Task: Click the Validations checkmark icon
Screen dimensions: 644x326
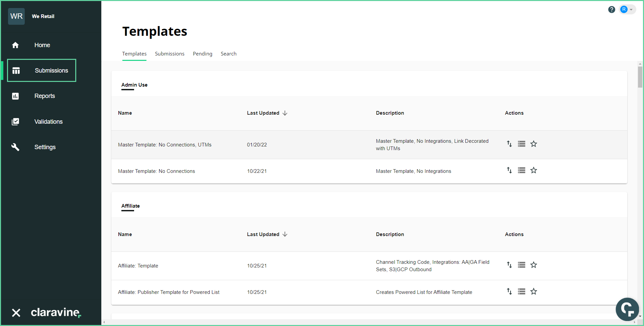Action: coord(16,121)
